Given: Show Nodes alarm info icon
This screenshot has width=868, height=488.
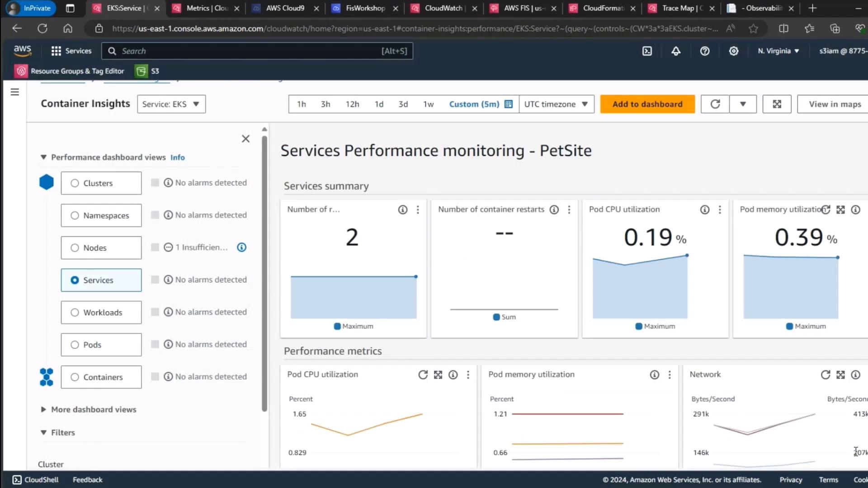Looking at the screenshot, I should 242,247.
